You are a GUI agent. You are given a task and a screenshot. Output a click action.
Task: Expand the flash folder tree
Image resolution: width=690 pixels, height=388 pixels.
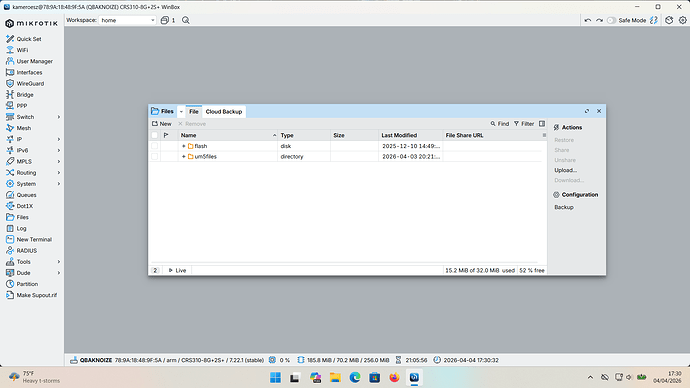click(184, 146)
